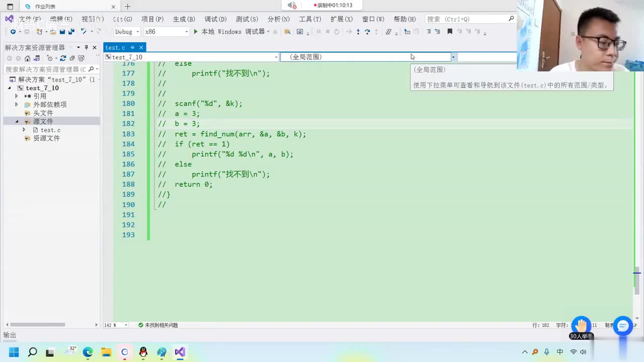Screen dimensions: 644x362
Task: Open the 调试(D) menu
Action: pyautogui.click(x=215, y=19)
